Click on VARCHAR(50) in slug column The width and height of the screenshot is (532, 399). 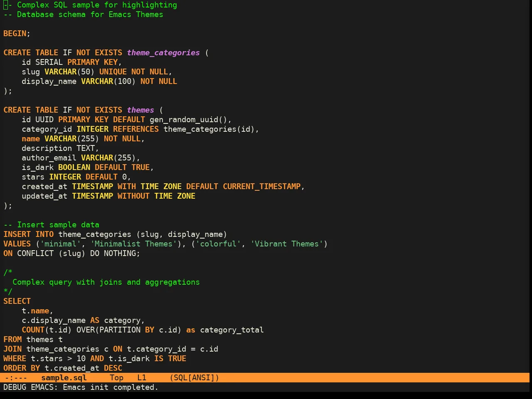69,72
